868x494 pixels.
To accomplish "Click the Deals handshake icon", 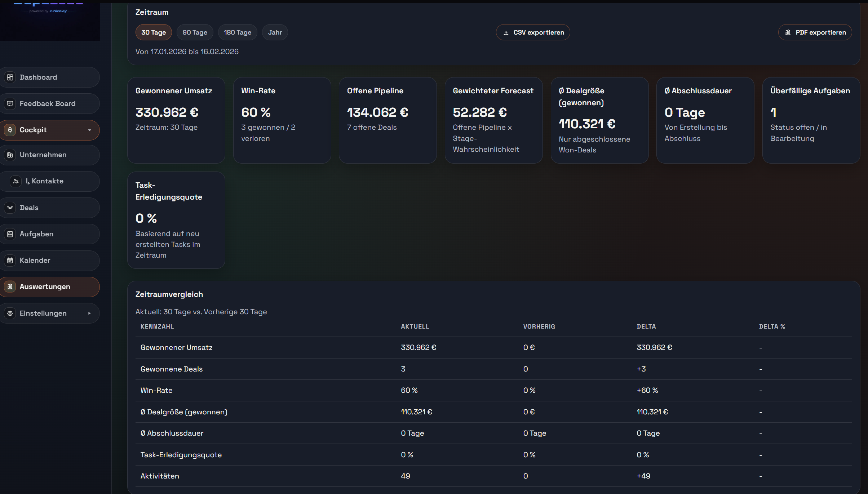I will coord(10,208).
